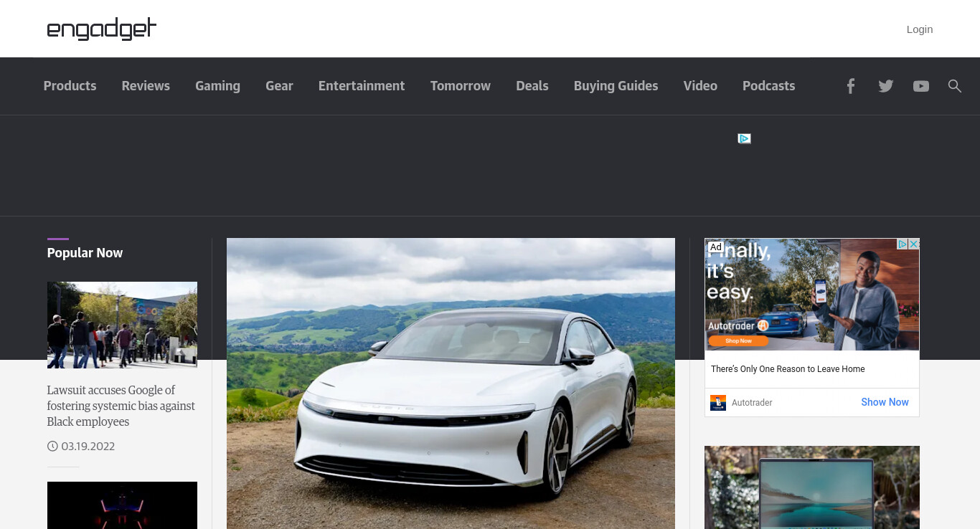Open the Deals section

click(x=532, y=86)
